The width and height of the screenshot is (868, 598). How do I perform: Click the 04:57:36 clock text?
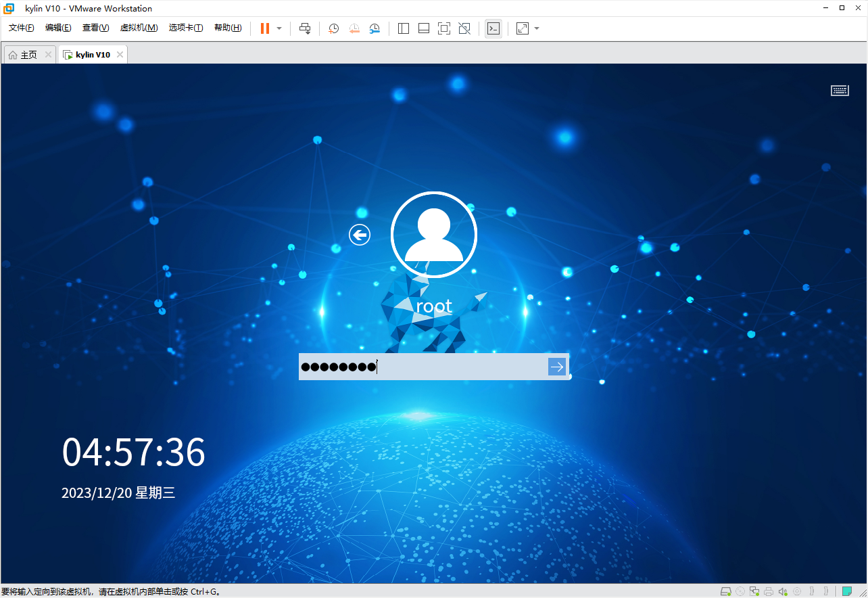(x=134, y=453)
